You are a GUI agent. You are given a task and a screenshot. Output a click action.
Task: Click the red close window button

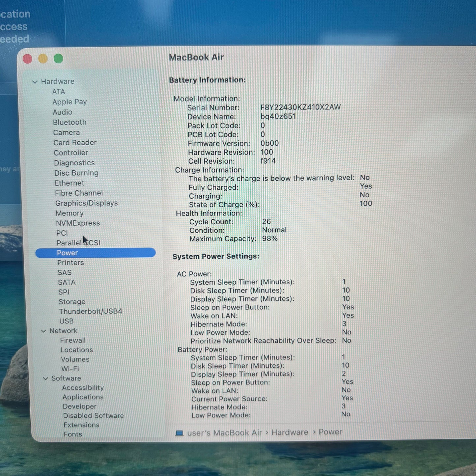pos(27,59)
